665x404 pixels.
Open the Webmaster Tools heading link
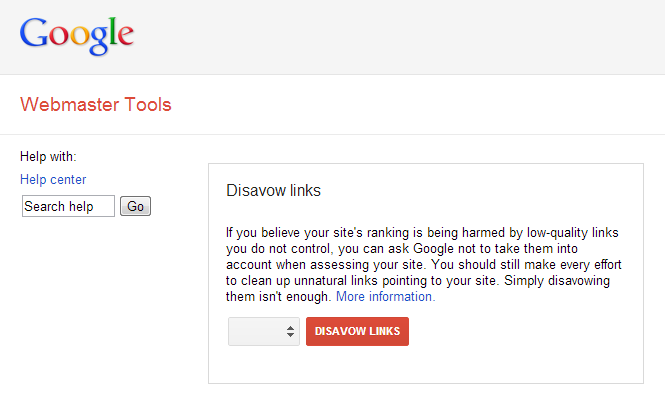tap(96, 104)
